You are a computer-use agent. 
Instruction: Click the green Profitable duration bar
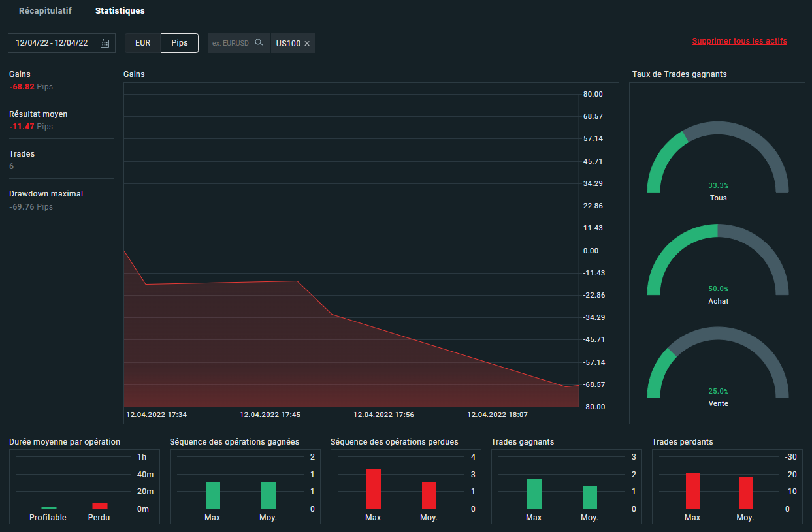pyautogui.click(x=49, y=507)
